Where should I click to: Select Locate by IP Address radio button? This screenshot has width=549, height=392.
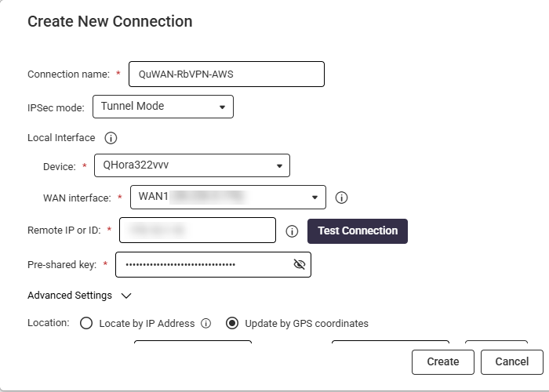pos(86,323)
